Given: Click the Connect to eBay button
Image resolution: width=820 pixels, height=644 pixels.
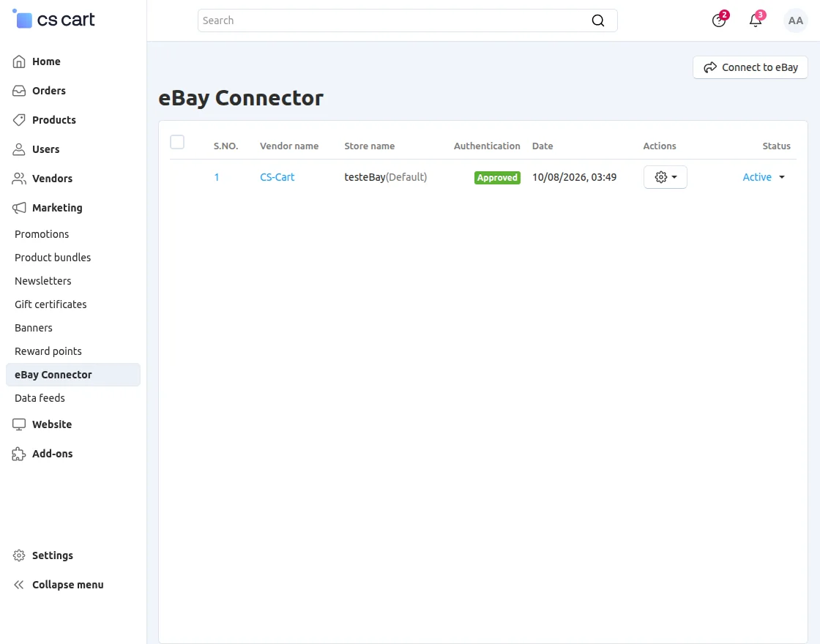Looking at the screenshot, I should (x=750, y=67).
